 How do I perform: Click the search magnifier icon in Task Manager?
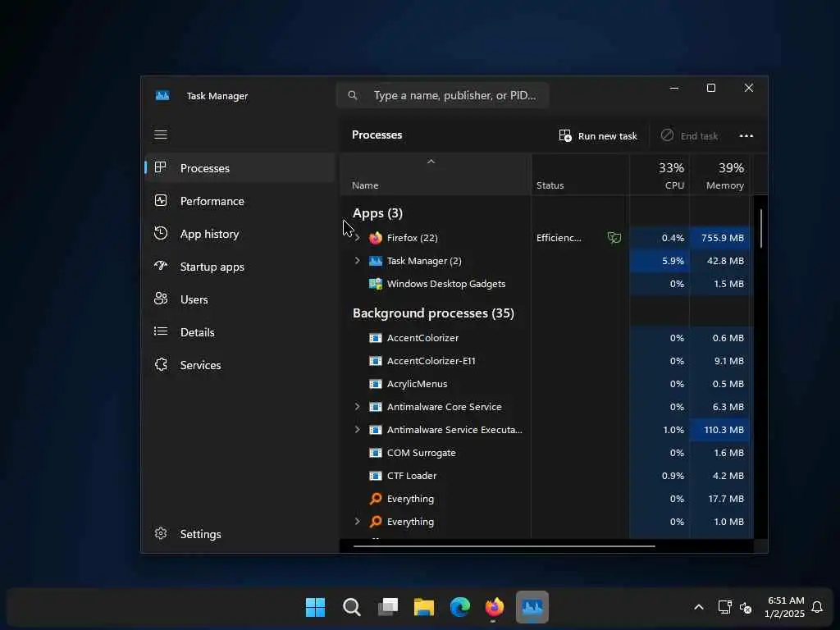point(353,95)
